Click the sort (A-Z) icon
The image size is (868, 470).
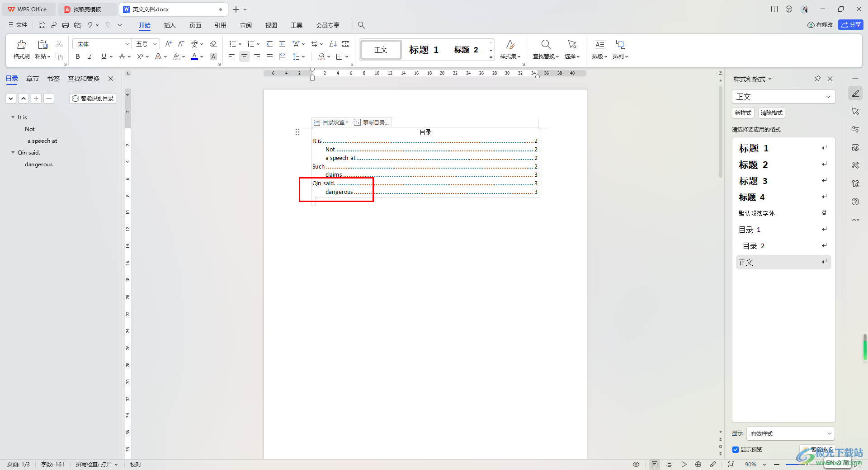point(333,44)
